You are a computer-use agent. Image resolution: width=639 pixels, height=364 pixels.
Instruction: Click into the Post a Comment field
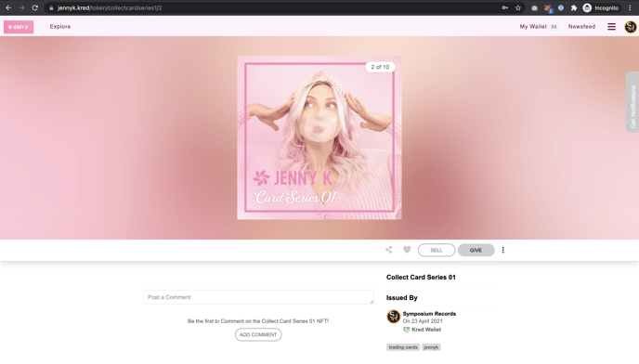(x=258, y=297)
